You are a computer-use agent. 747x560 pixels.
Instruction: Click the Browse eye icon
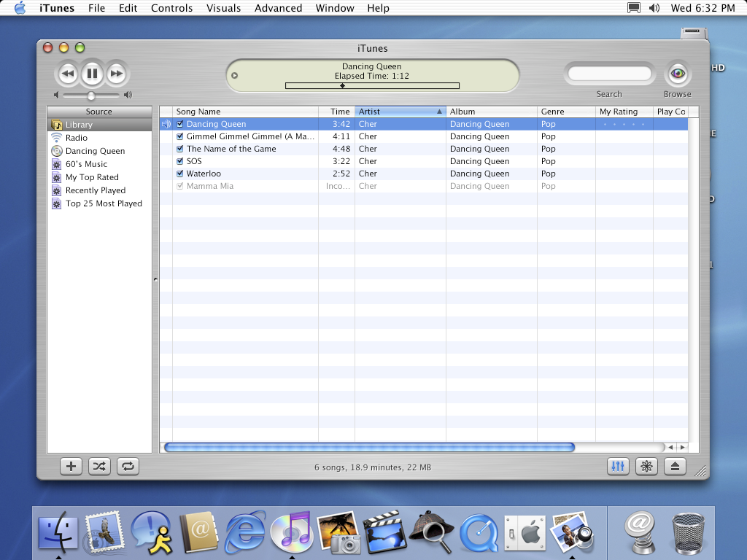coord(678,74)
